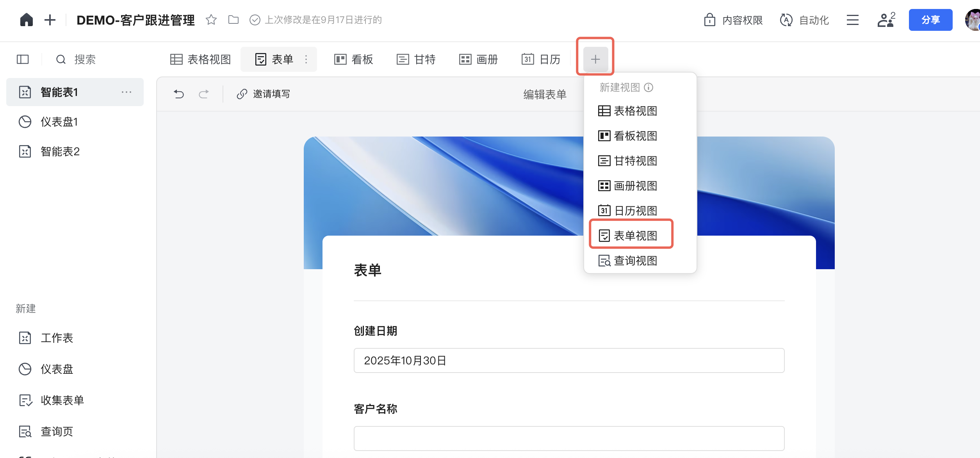Open the 表单 tab options menu
This screenshot has width=980, height=458.
[306, 59]
